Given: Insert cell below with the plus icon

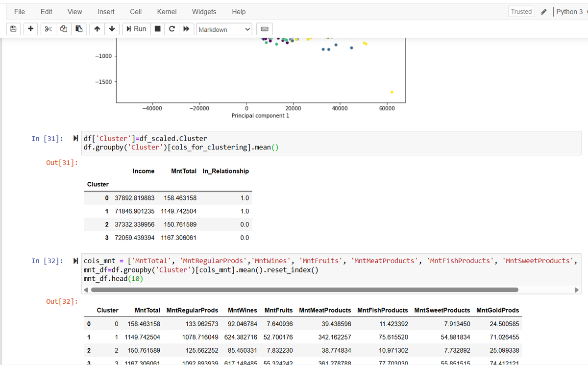Looking at the screenshot, I should [x=30, y=29].
